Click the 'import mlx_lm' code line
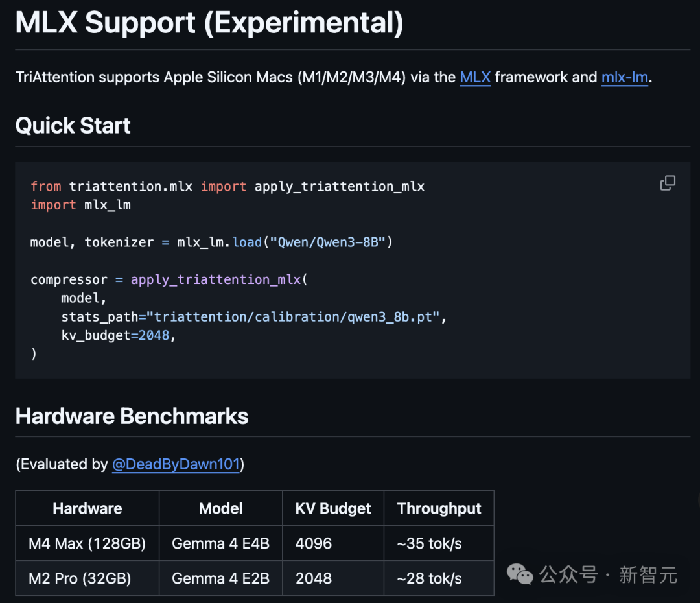 tap(81, 205)
